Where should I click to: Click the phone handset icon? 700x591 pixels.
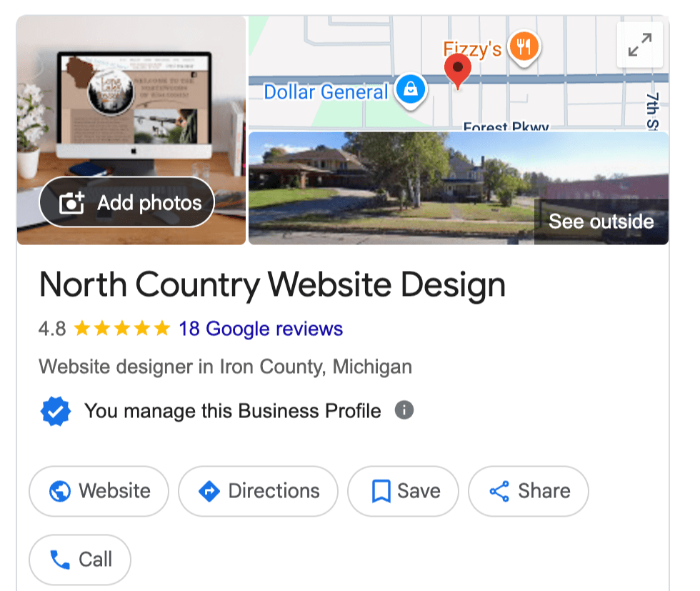pos(60,560)
